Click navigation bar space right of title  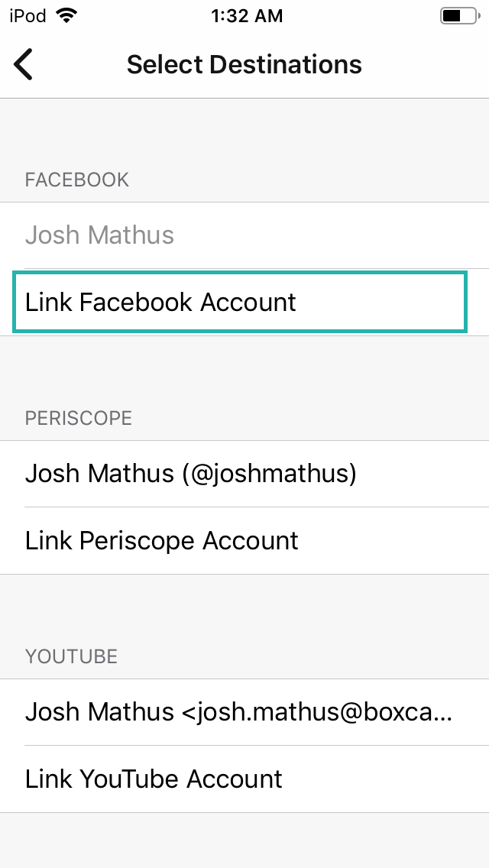(x=428, y=64)
